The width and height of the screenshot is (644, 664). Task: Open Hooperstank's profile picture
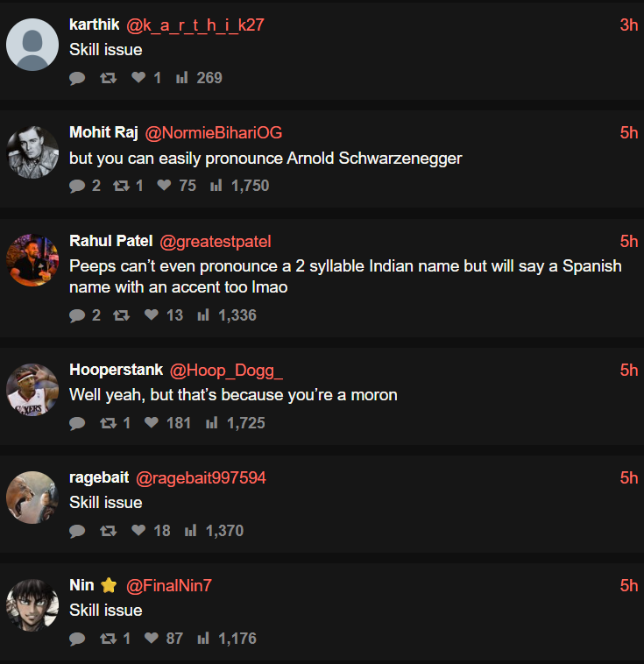pos(32,389)
